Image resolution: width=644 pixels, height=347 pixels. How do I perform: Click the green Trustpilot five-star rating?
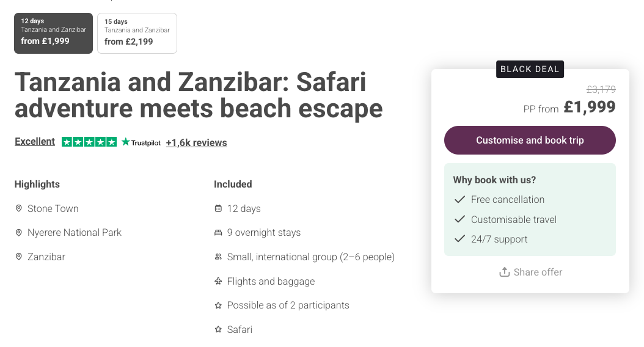pos(89,142)
